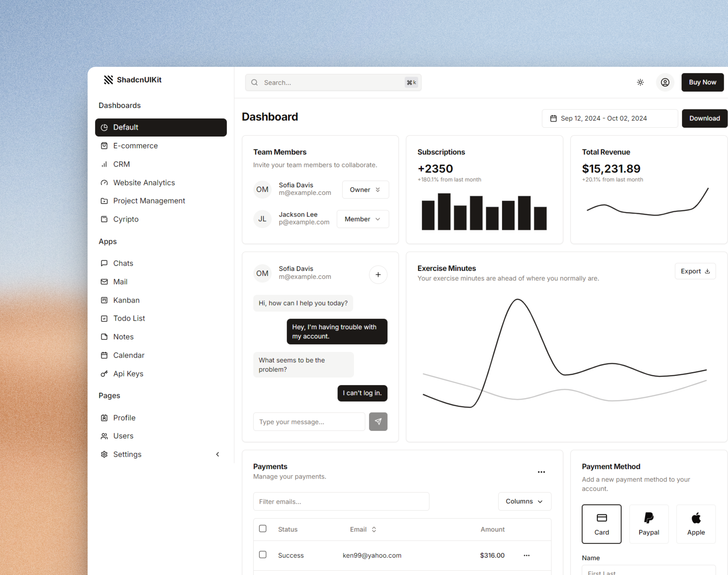Click the Success status cell

(x=291, y=555)
